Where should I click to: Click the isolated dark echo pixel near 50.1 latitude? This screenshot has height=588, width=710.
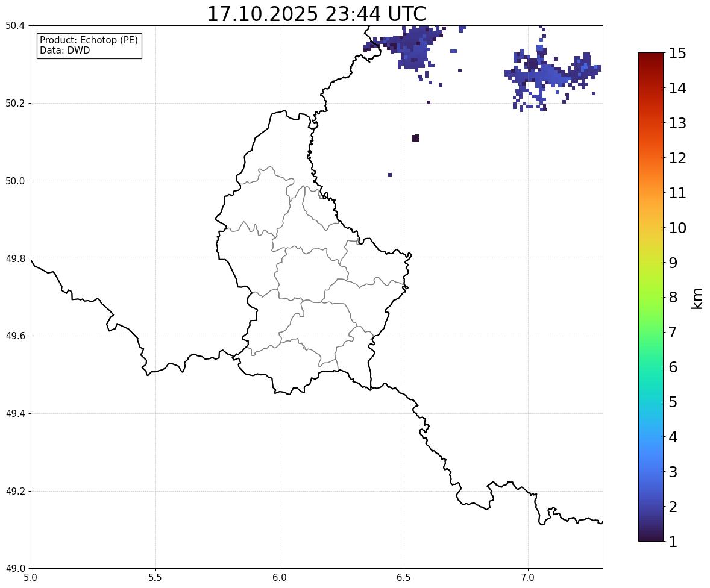click(416, 138)
